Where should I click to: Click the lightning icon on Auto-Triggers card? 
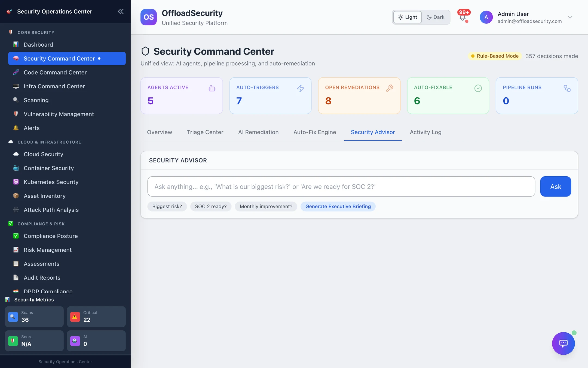[301, 88]
